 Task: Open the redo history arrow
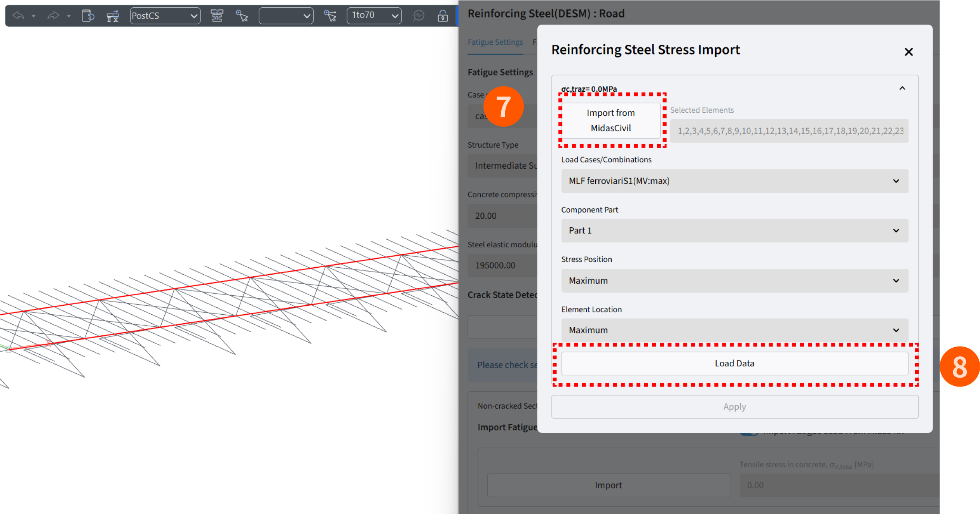pos(69,16)
